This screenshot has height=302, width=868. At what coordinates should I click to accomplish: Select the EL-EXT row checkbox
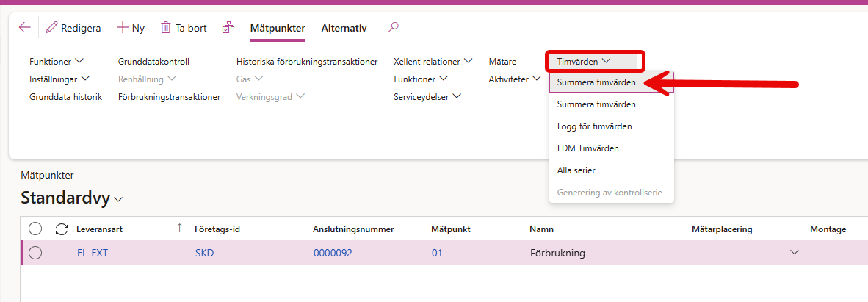pyautogui.click(x=35, y=253)
